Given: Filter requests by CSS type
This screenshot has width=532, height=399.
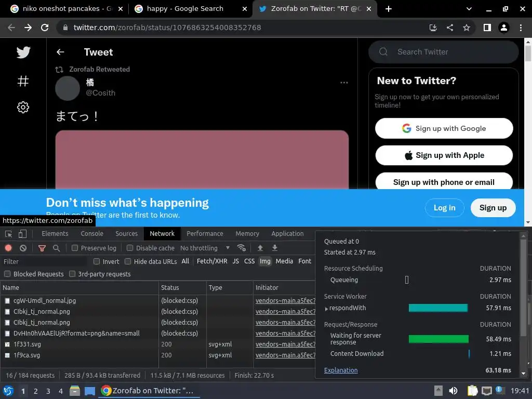Looking at the screenshot, I should (x=249, y=261).
